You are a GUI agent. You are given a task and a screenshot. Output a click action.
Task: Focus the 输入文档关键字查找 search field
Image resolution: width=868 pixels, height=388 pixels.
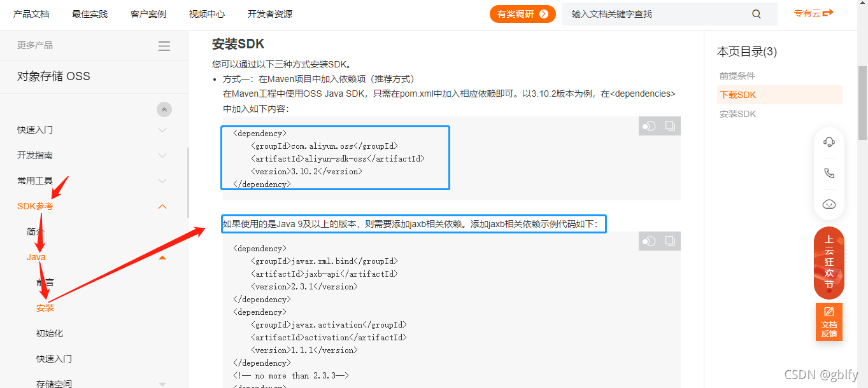tap(656, 14)
